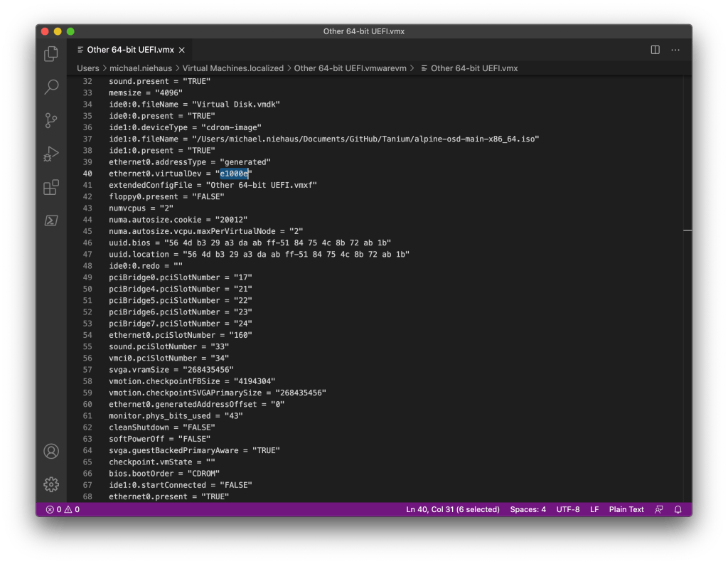Open the PowerShell terminal icon in activity bar
This screenshot has width=728, height=564.
[51, 220]
